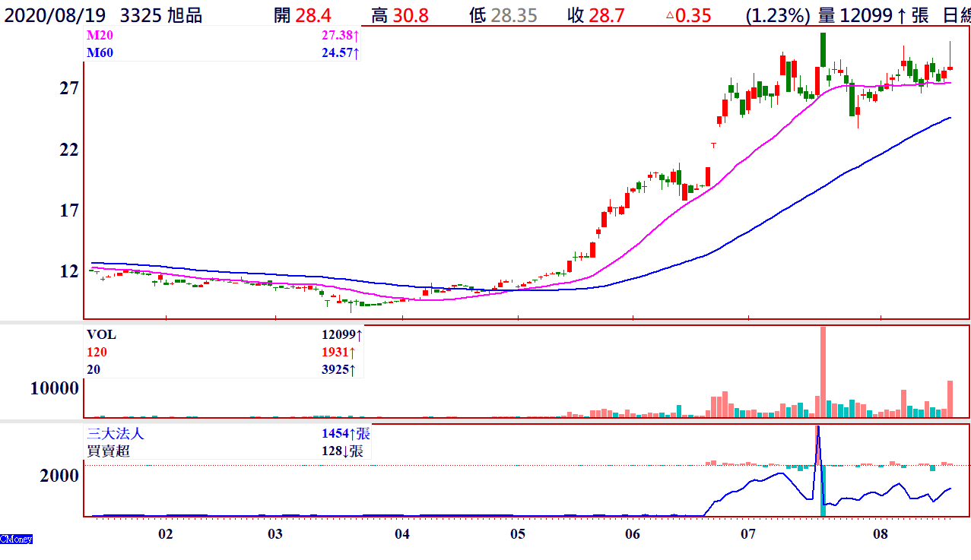This screenshot has width=971, height=560.
Task: Select the tallest volume bar in July
Action: (x=822, y=371)
